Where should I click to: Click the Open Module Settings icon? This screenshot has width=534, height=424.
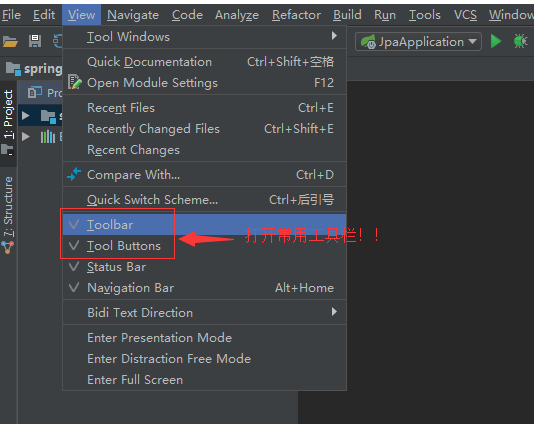click(x=75, y=82)
